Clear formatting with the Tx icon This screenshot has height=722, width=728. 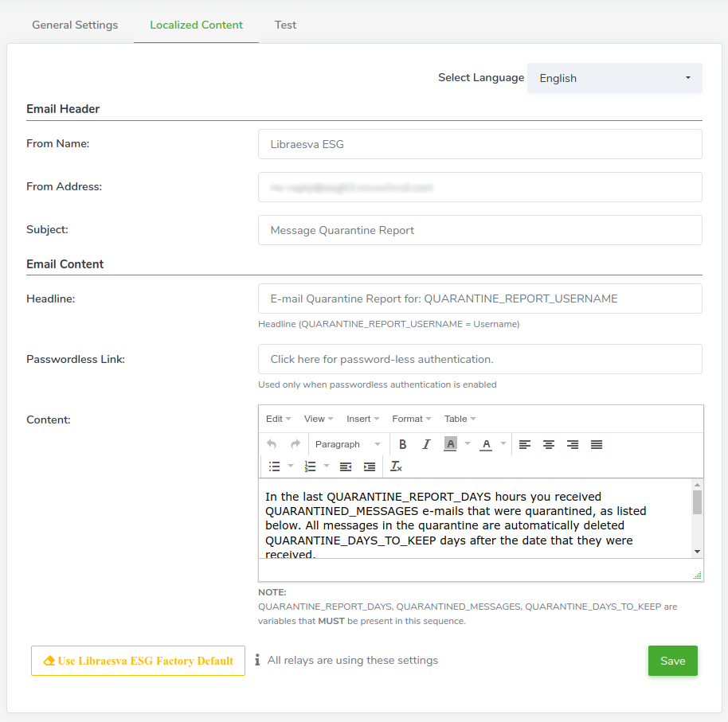tap(396, 466)
